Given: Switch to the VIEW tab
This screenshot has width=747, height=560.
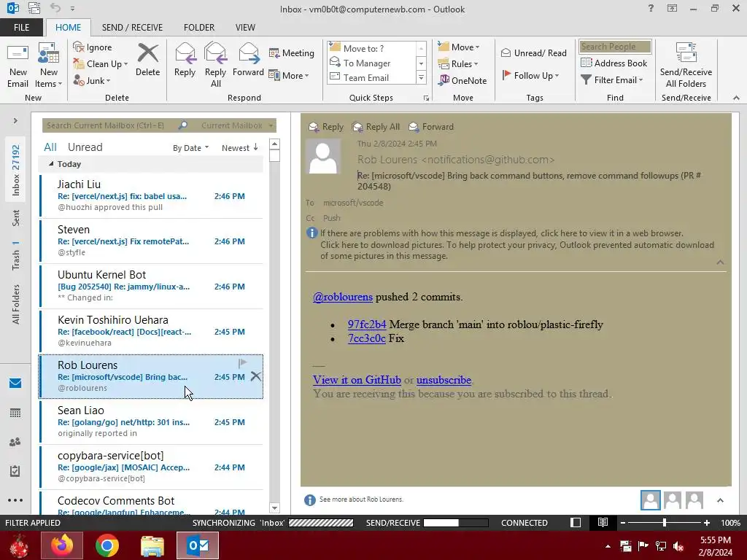Looking at the screenshot, I should click(x=245, y=28).
